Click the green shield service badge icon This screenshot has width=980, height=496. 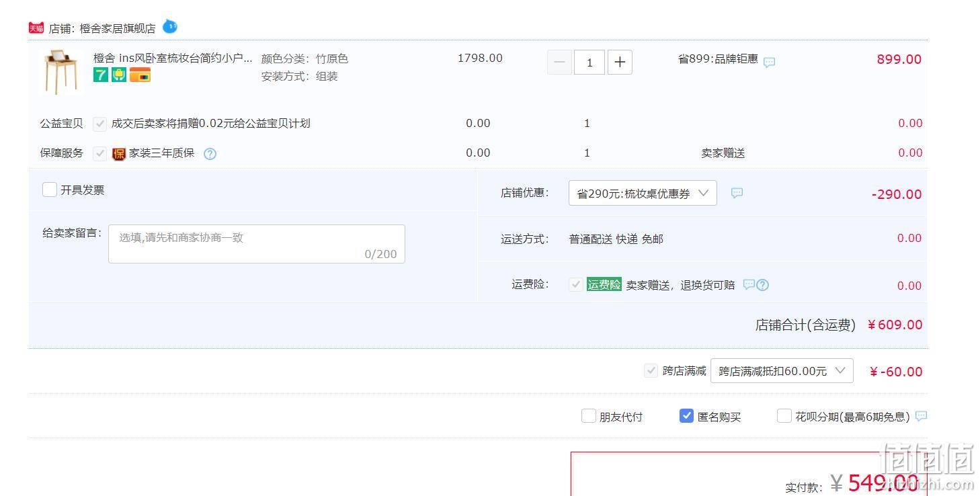coord(119,75)
